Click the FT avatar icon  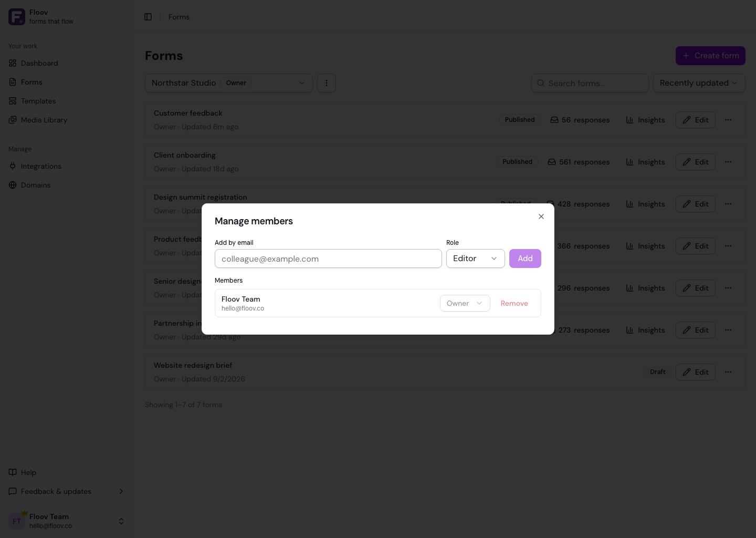[x=17, y=521]
